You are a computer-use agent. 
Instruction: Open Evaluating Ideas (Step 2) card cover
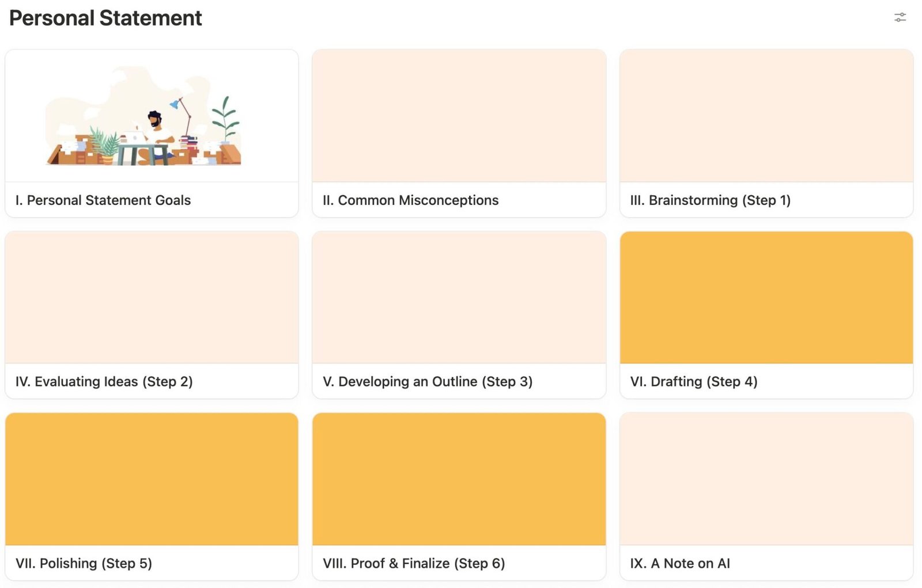[152, 297]
